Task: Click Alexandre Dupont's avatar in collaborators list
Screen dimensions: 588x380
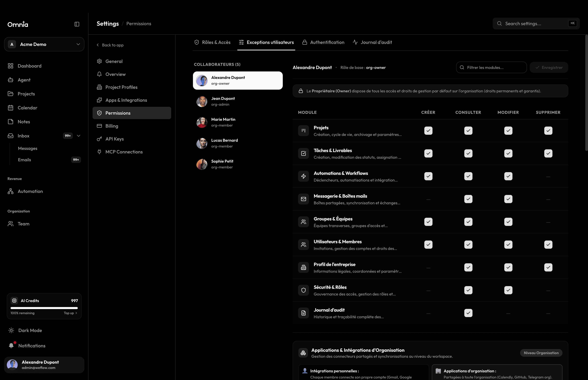Action: point(202,80)
